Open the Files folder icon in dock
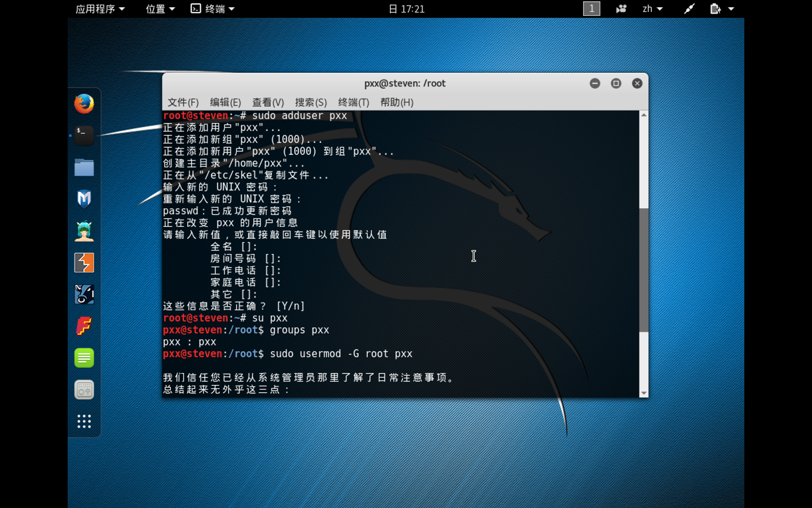 [x=84, y=167]
